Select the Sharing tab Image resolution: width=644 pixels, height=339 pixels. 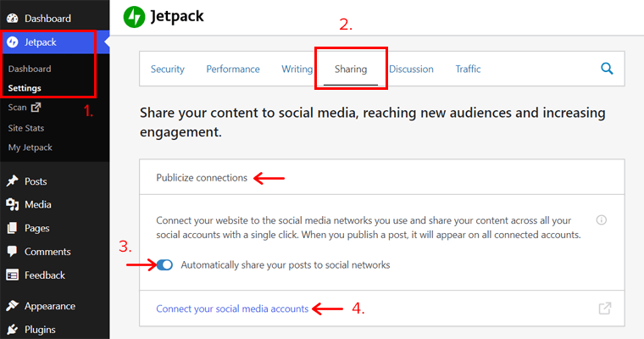pyautogui.click(x=351, y=69)
